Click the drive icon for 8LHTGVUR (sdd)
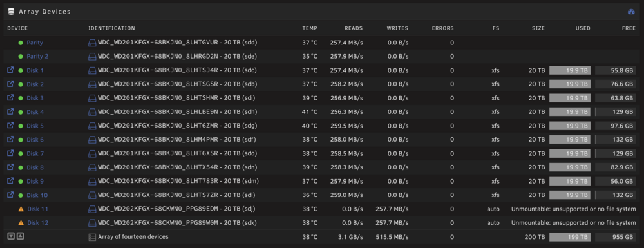This screenshot has height=248, width=644. coord(92,43)
